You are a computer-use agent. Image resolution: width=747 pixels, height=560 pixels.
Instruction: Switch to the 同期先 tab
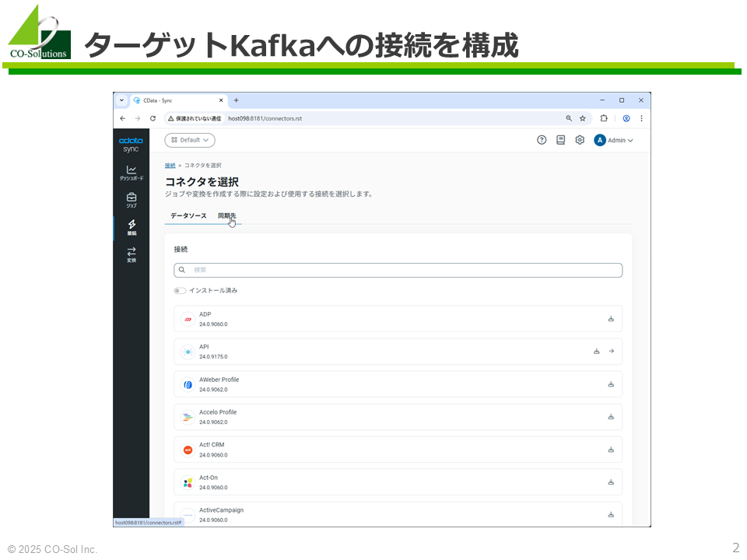coord(226,215)
